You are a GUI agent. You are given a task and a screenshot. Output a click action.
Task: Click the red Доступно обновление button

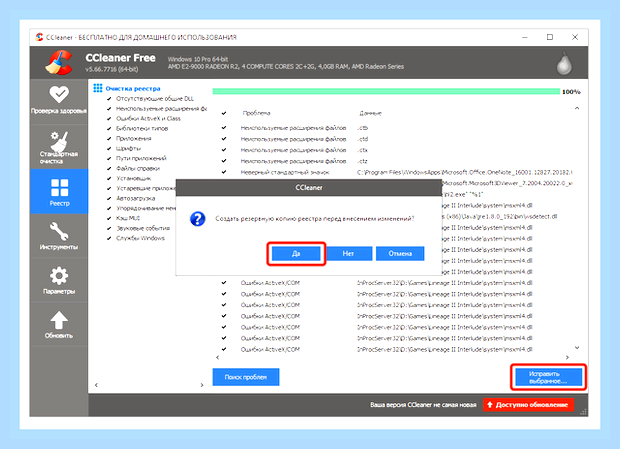click(528, 405)
